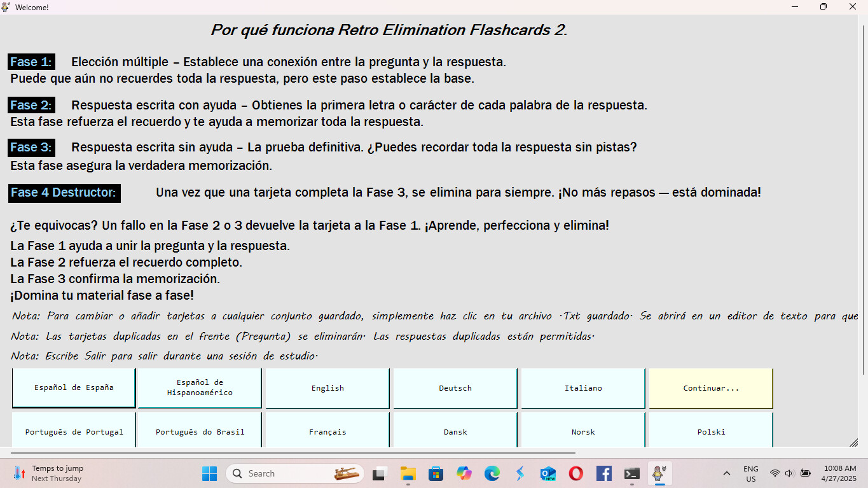Screen dimensions: 868x488
Task: Open the ENG US language switcher
Action: (x=750, y=473)
